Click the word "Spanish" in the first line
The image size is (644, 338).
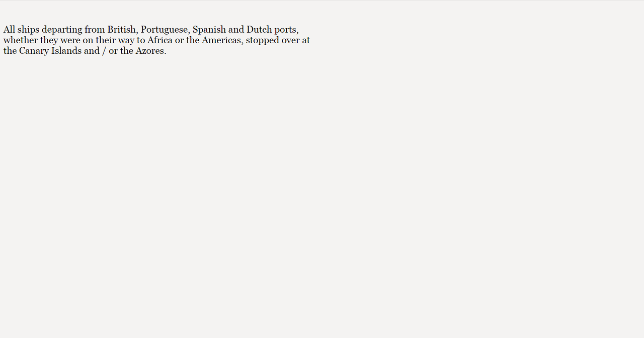coord(209,30)
